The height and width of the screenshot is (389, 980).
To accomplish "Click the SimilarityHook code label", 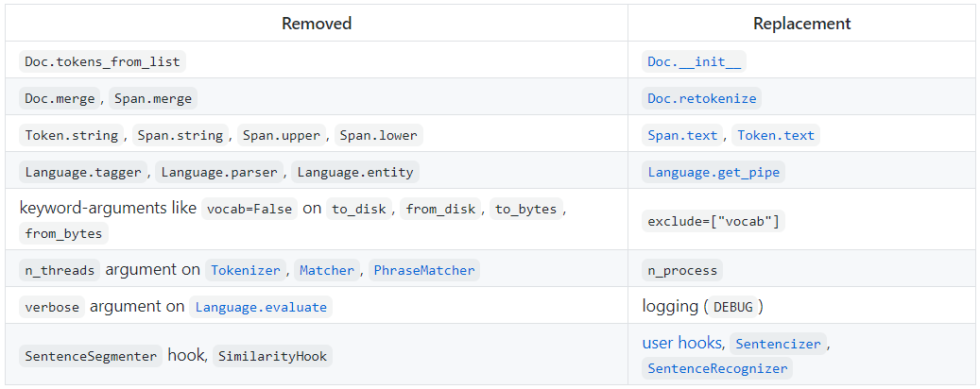I will click(272, 356).
